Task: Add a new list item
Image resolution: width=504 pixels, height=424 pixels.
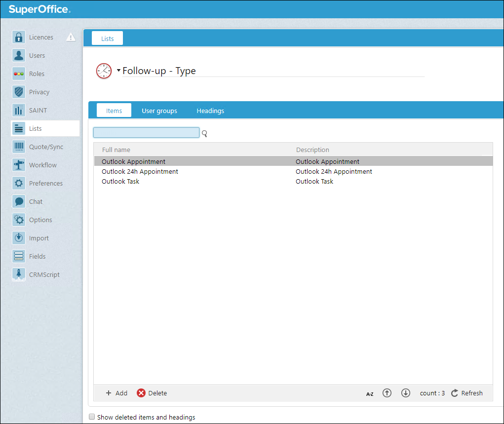Action: coord(116,393)
